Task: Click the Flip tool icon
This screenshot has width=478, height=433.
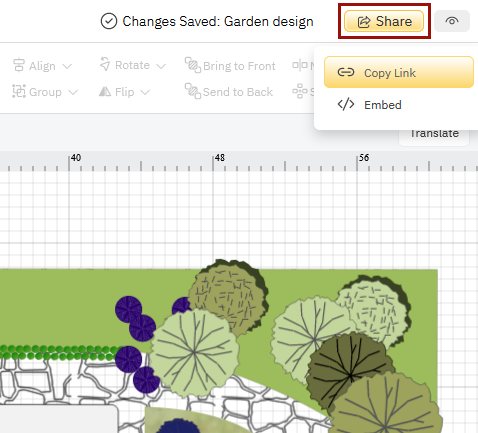Action: coord(105,91)
